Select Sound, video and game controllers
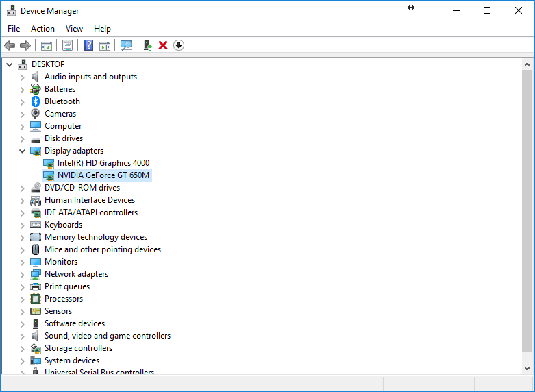The height and width of the screenshot is (392, 535). tap(107, 336)
